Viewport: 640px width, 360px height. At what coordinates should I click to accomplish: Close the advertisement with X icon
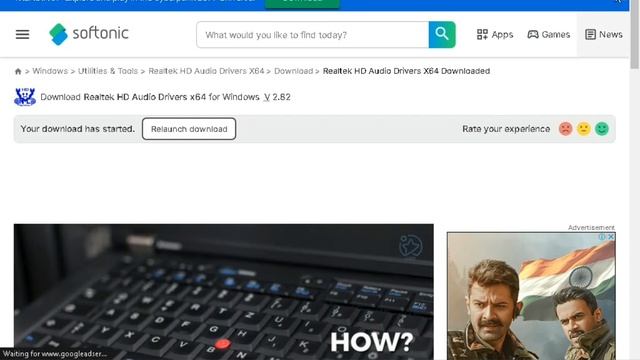(611, 237)
